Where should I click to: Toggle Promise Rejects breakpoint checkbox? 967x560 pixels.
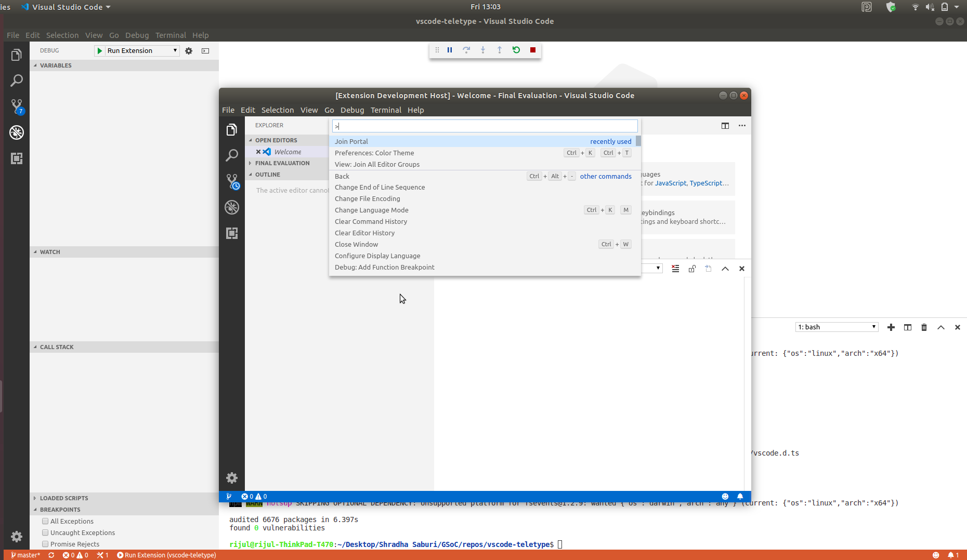pyautogui.click(x=45, y=544)
